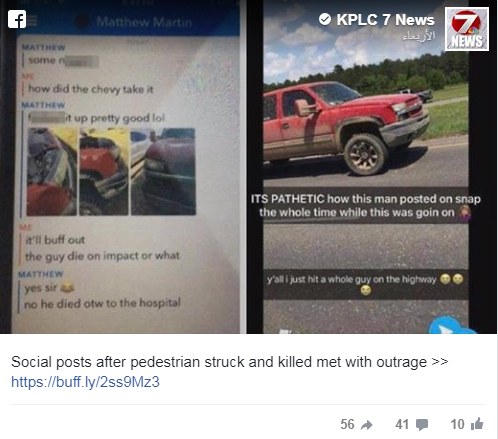The image size is (498, 439).
Task: Open the KPLC 7 News page name
Action: [x=385, y=20]
